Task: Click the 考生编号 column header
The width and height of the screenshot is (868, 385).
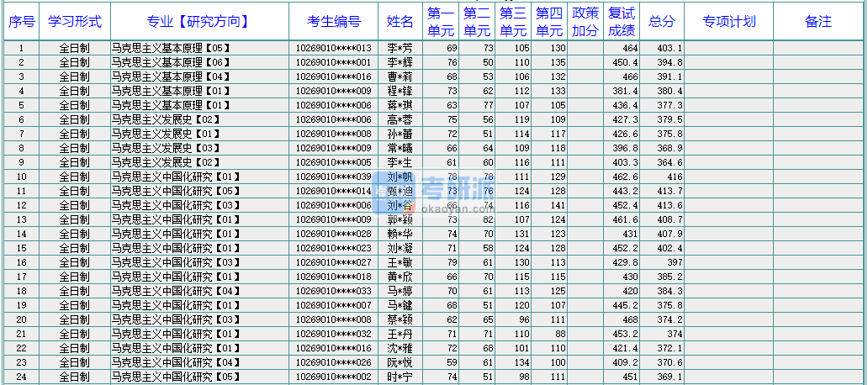Action: click(333, 22)
